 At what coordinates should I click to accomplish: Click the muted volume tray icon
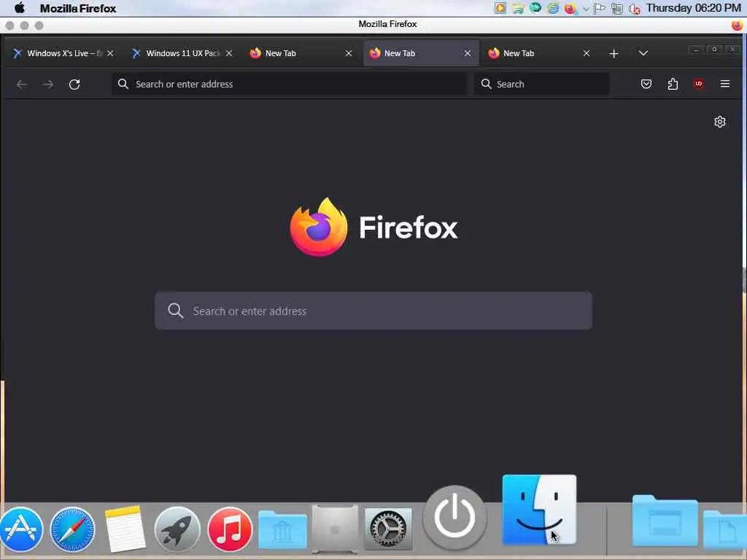(x=635, y=9)
